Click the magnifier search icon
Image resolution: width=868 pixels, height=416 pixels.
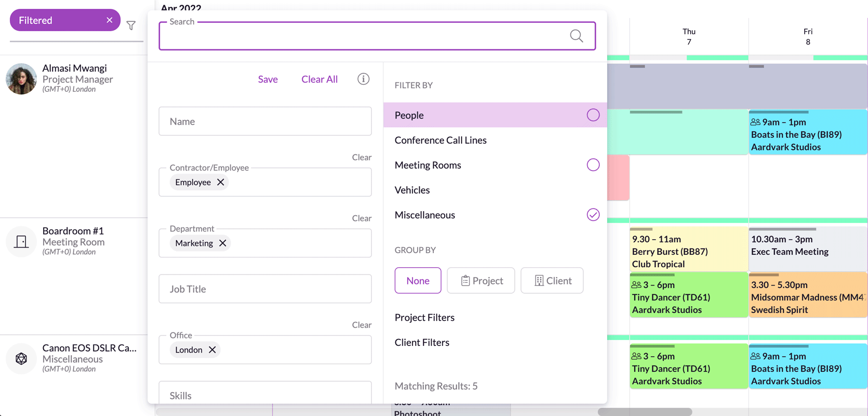point(576,36)
